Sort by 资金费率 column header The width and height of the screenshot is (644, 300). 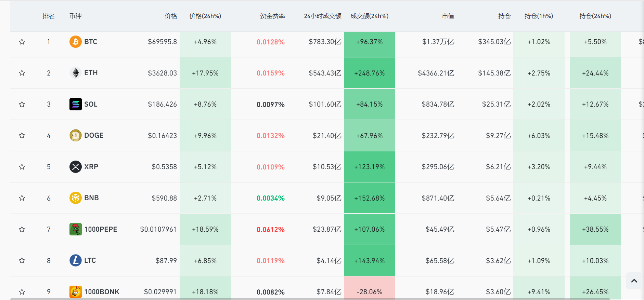[x=272, y=16]
